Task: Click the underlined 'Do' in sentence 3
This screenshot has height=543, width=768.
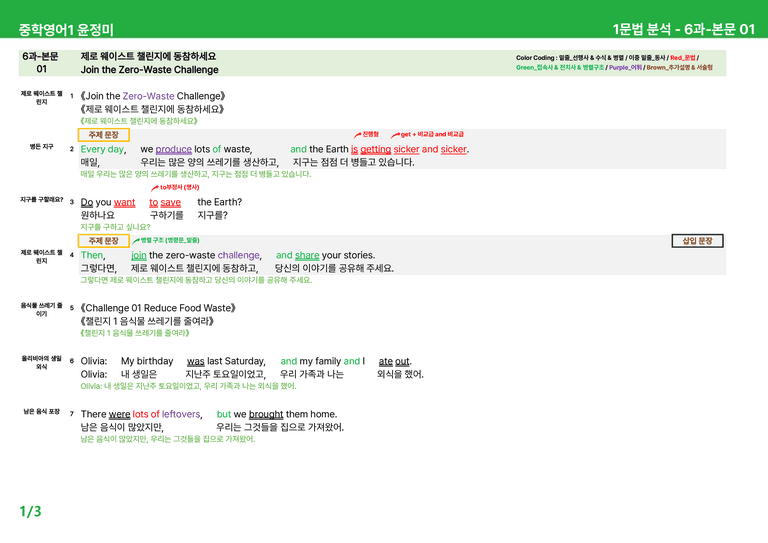Action: [87, 202]
